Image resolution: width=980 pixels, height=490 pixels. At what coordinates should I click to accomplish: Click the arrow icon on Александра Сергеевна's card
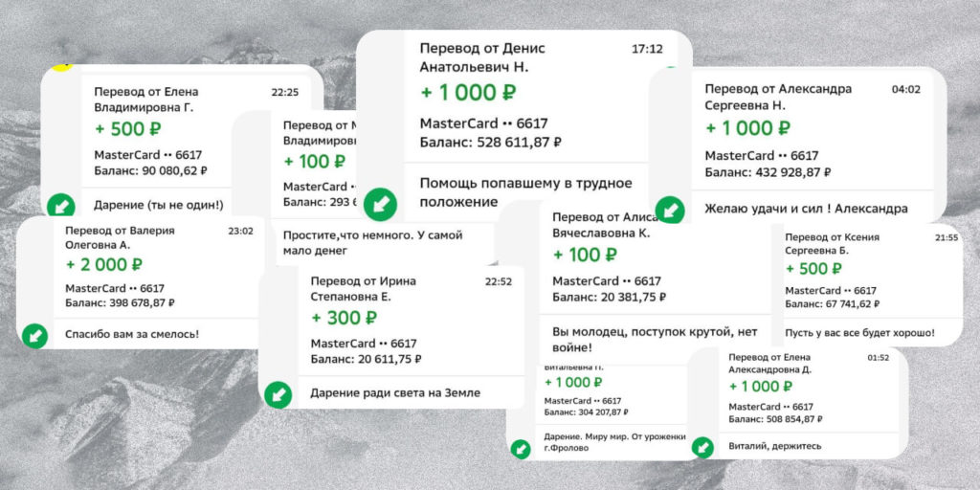point(667,210)
